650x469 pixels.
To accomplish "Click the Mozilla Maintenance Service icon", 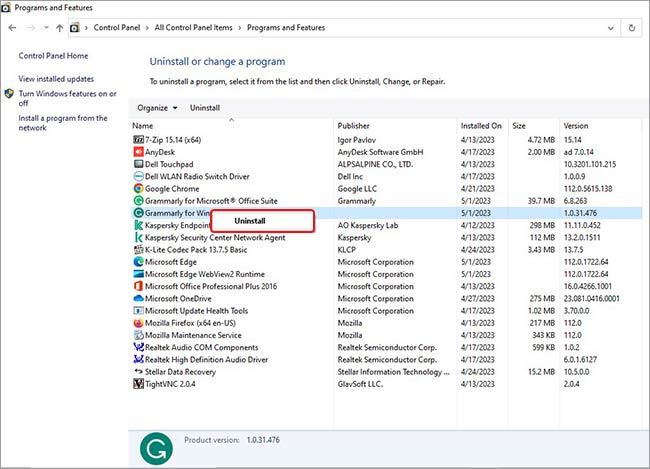I will click(x=138, y=335).
